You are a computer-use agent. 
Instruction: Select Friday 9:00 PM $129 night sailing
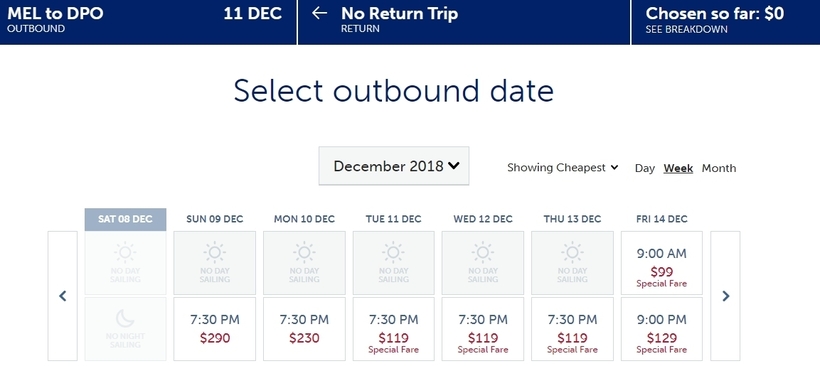pyautogui.click(x=662, y=329)
